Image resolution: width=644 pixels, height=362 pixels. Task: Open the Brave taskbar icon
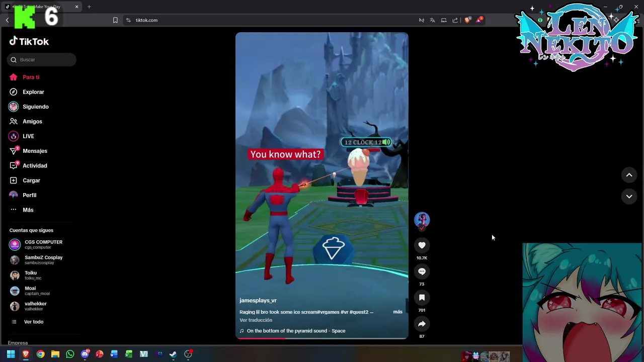click(26, 354)
